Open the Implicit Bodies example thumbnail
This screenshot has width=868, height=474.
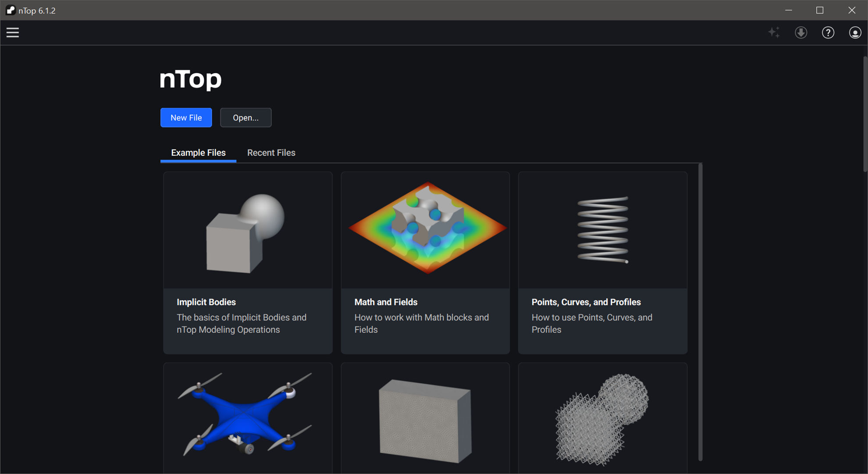click(248, 230)
